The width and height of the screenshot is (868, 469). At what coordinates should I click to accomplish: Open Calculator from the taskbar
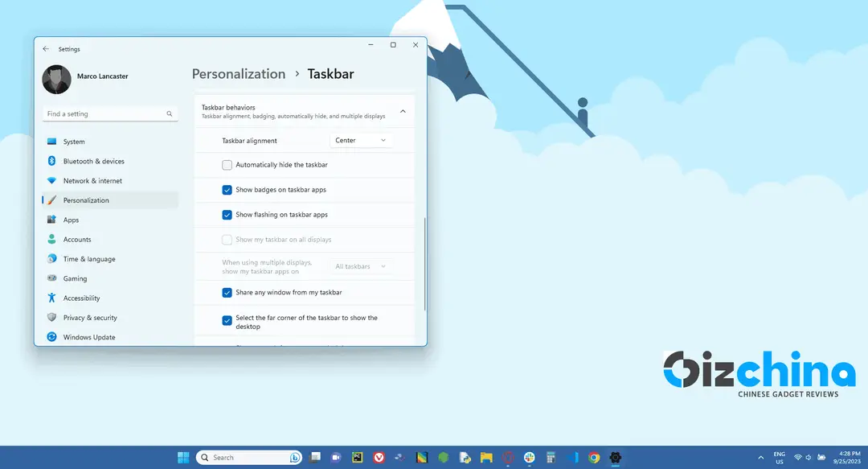pyautogui.click(x=551, y=458)
